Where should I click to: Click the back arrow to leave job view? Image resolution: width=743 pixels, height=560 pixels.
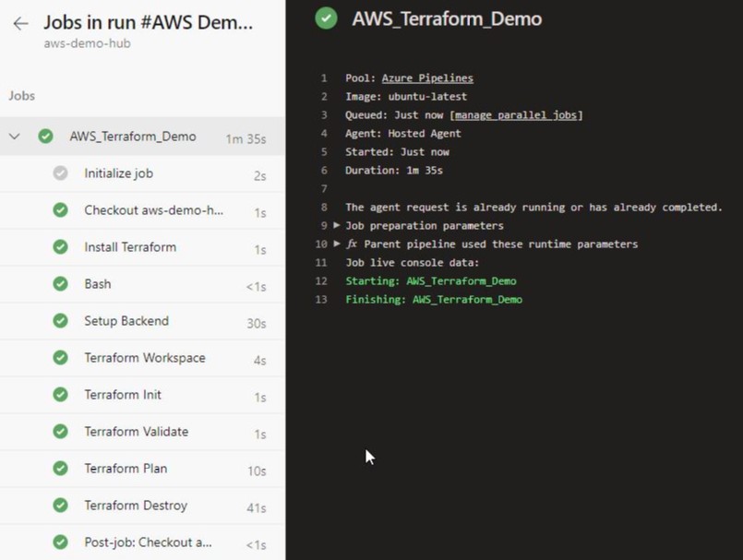(18, 24)
